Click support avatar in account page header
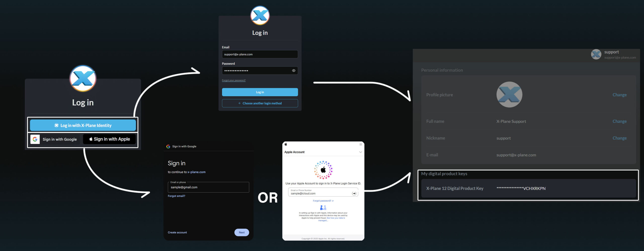This screenshot has height=251, width=644. pyautogui.click(x=596, y=54)
